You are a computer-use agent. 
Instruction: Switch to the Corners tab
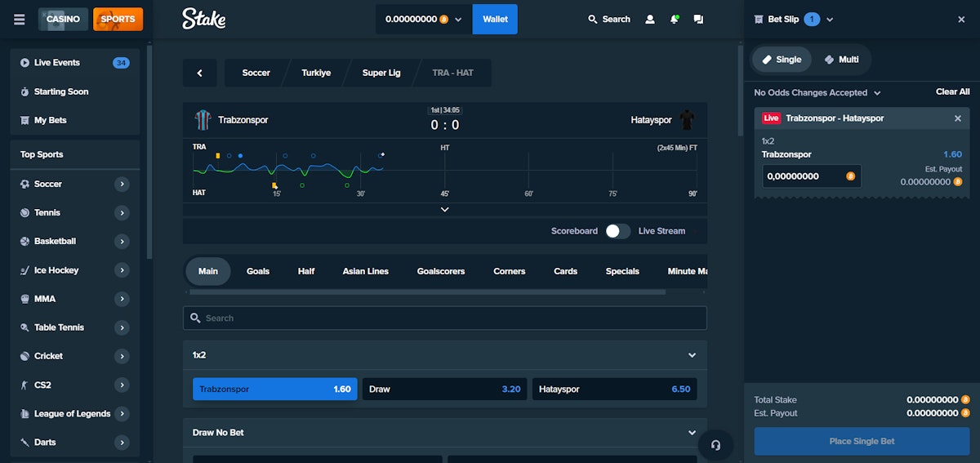(510, 271)
